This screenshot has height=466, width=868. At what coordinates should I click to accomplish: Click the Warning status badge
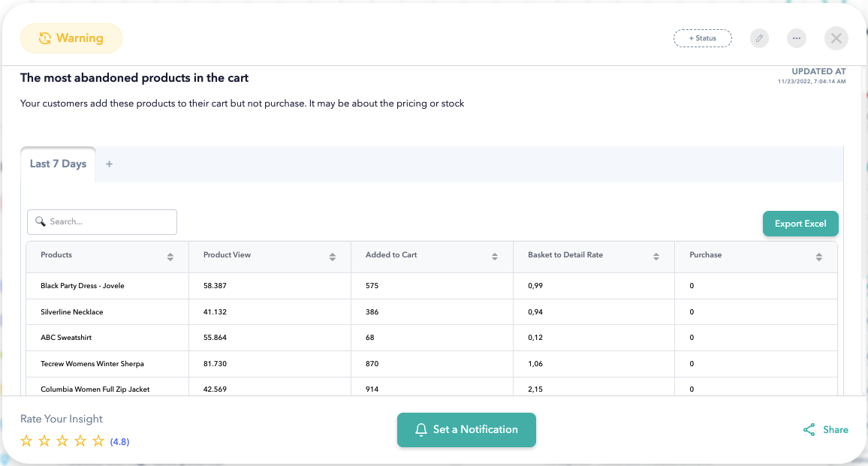pyautogui.click(x=71, y=38)
